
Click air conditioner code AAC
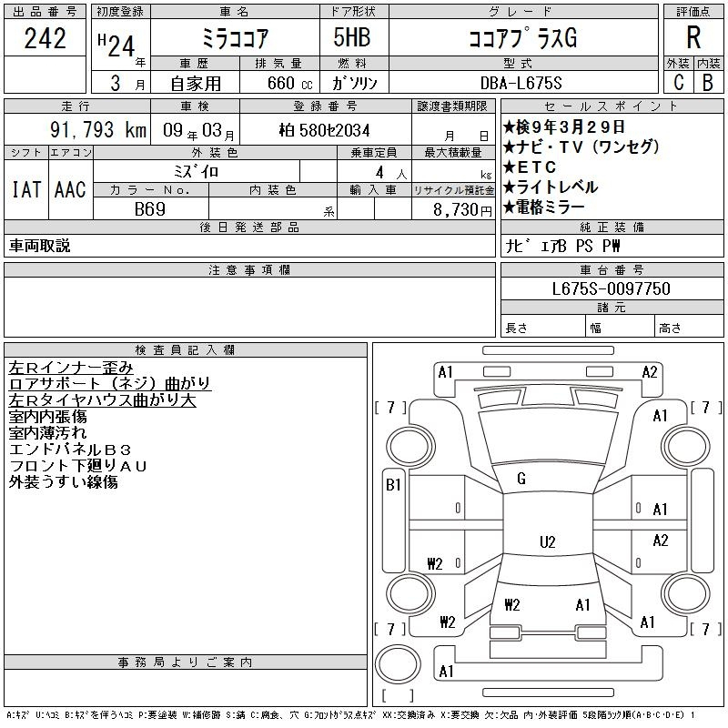[x=70, y=189]
